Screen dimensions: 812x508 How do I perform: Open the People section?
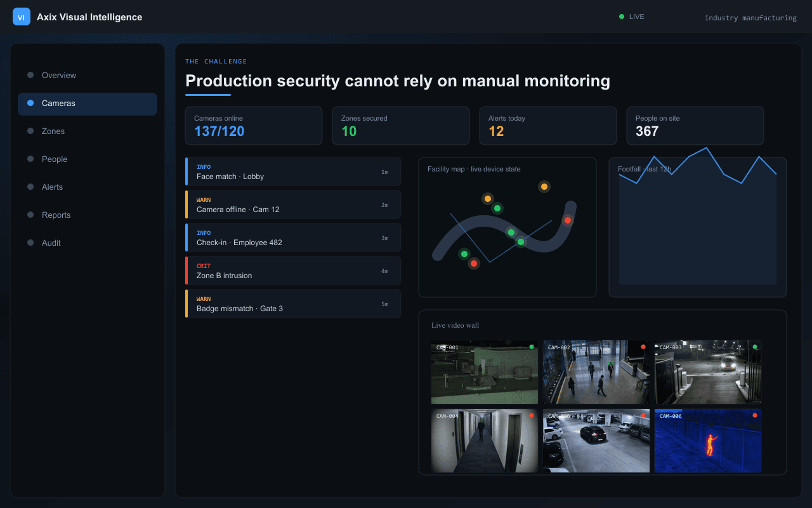[88, 159]
